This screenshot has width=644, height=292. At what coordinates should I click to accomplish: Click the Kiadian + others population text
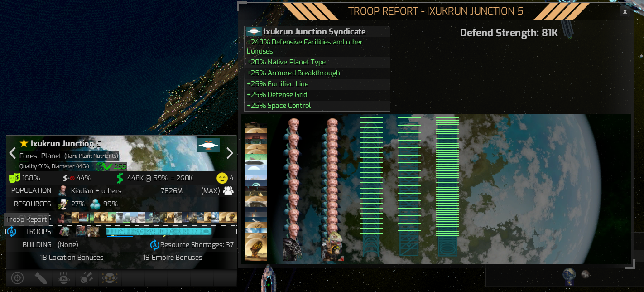pyautogui.click(x=96, y=191)
